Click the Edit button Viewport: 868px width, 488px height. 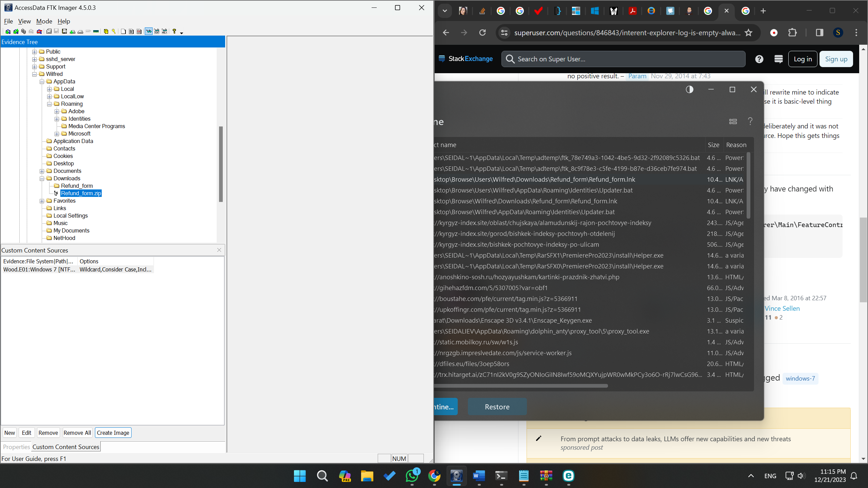(x=26, y=433)
